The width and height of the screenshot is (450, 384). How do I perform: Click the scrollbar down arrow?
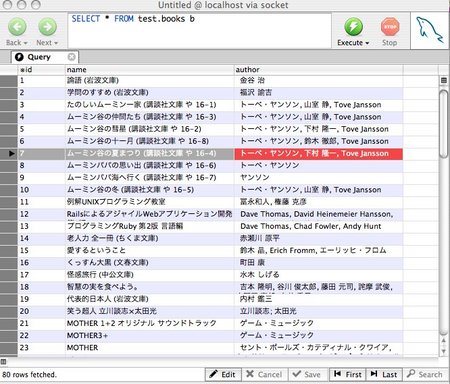pyautogui.click(x=443, y=351)
